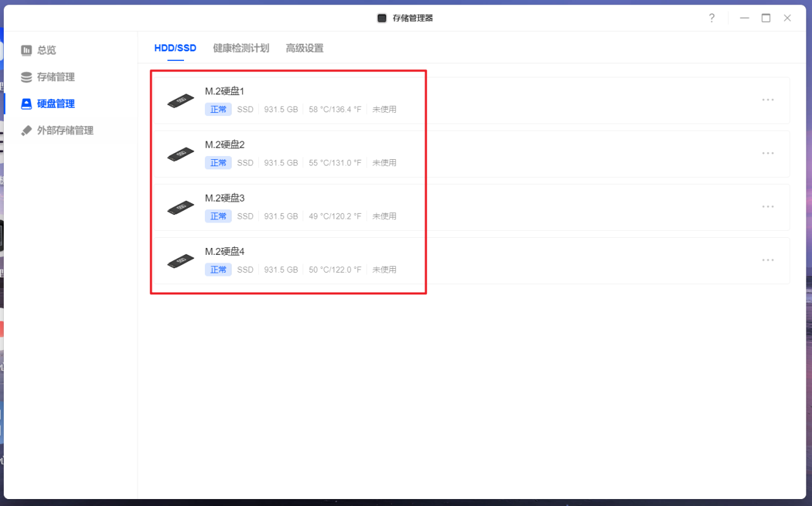Image resolution: width=812 pixels, height=506 pixels.
Task: Open more options for M.2硬盘3
Action: [x=768, y=207]
